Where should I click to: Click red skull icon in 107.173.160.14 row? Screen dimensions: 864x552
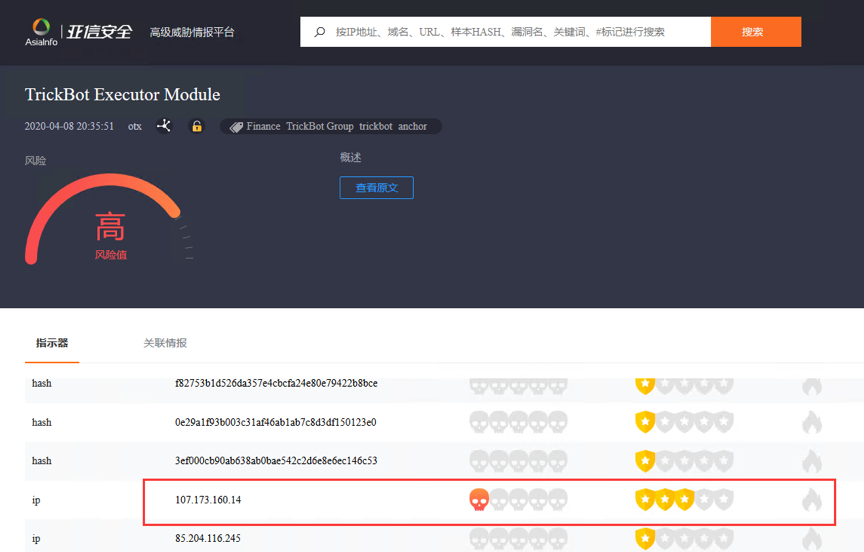click(x=479, y=500)
